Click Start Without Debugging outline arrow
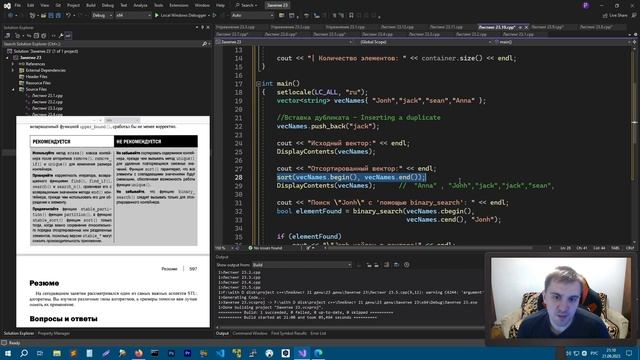This screenshot has width=640, height=360. pos(214,15)
